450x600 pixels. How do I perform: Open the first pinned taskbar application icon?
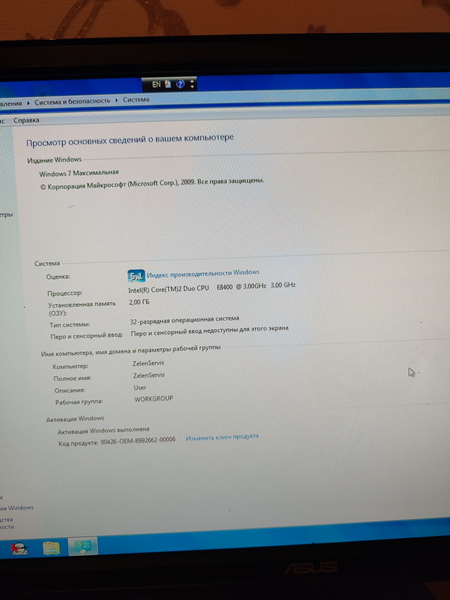[19, 549]
